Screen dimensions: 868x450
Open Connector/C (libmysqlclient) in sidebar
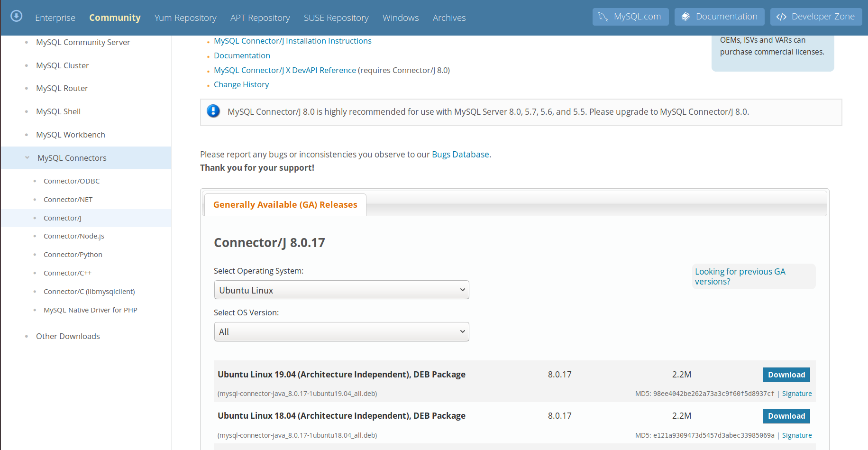point(89,292)
